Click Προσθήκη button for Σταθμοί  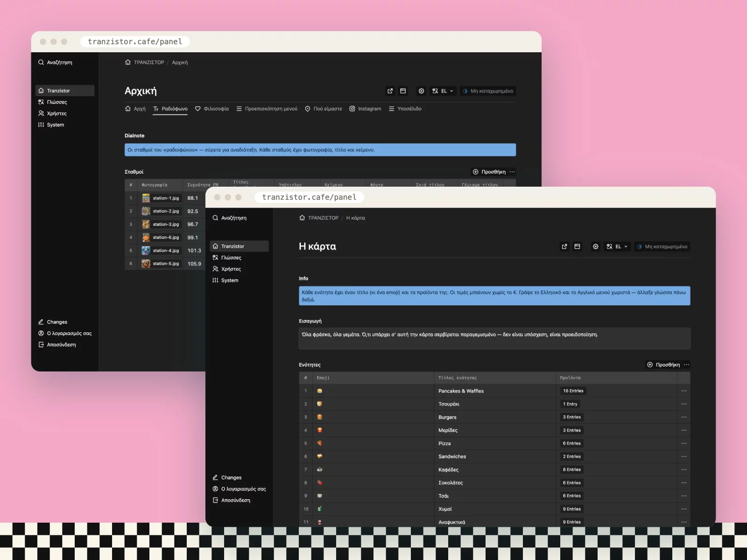[x=489, y=172]
